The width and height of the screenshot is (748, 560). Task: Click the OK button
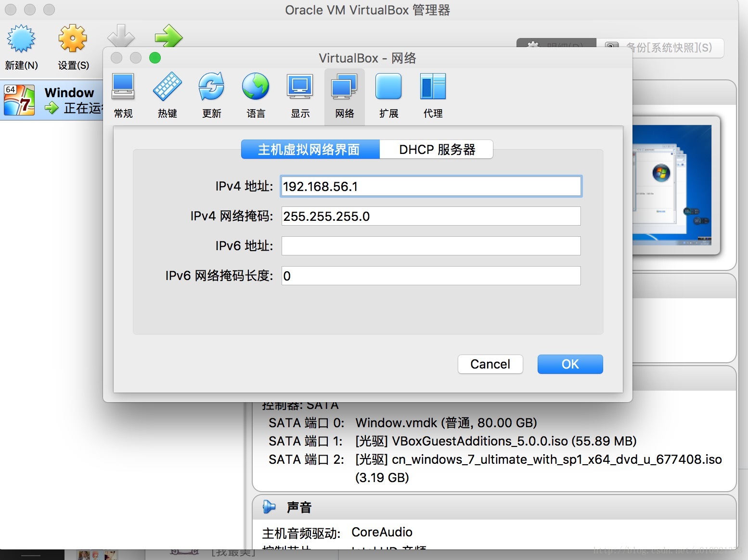pyautogui.click(x=570, y=364)
